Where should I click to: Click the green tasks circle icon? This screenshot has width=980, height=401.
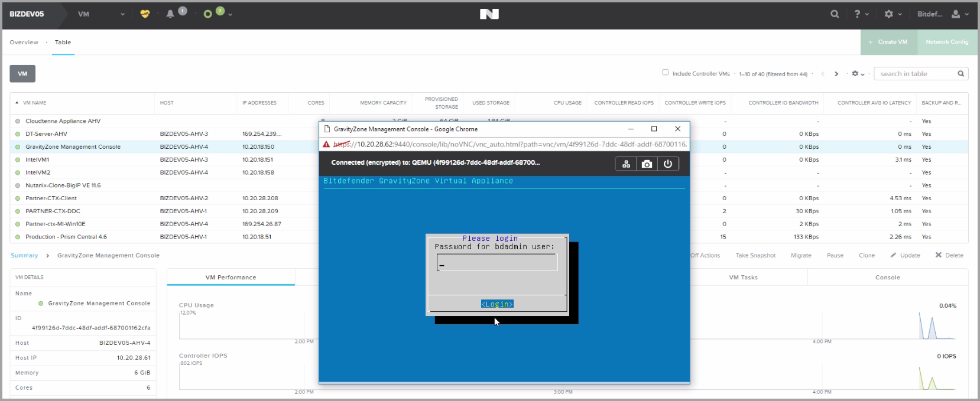pos(207,14)
